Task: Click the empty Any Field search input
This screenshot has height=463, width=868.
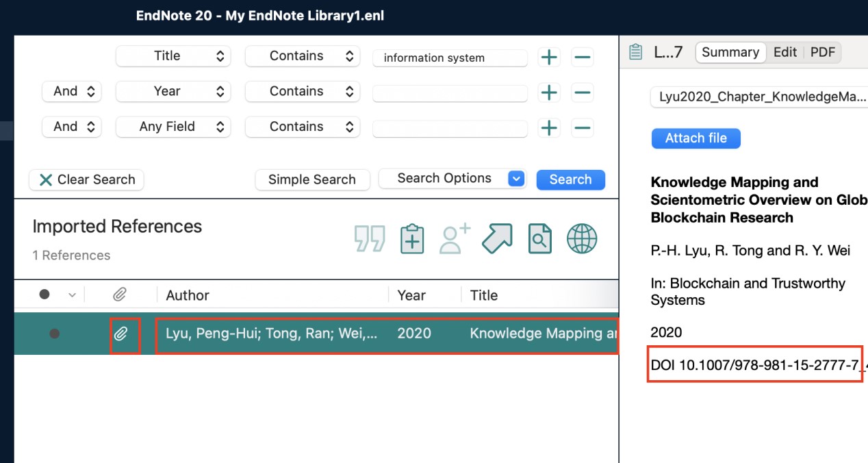Action: coord(450,128)
